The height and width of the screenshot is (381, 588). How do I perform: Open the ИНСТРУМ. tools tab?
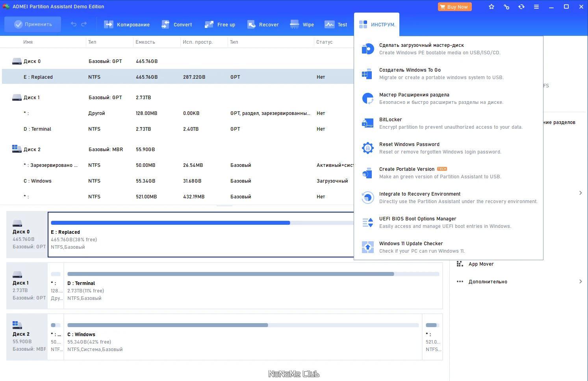coord(377,24)
